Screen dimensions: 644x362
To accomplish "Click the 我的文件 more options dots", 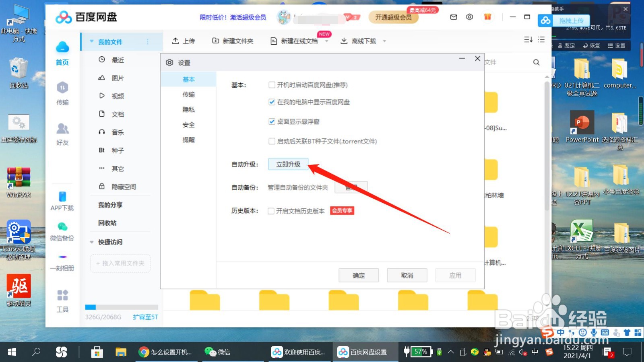I will tap(148, 42).
